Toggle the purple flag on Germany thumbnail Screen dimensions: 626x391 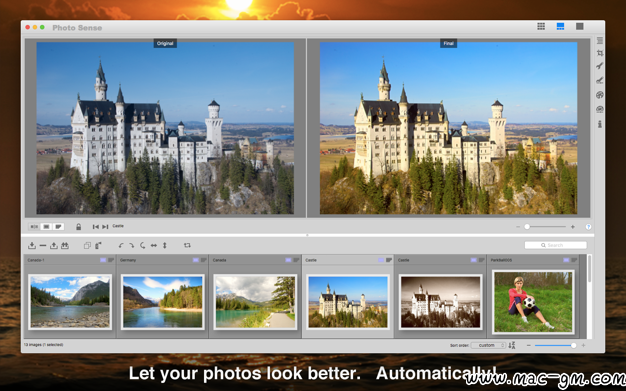coord(196,260)
